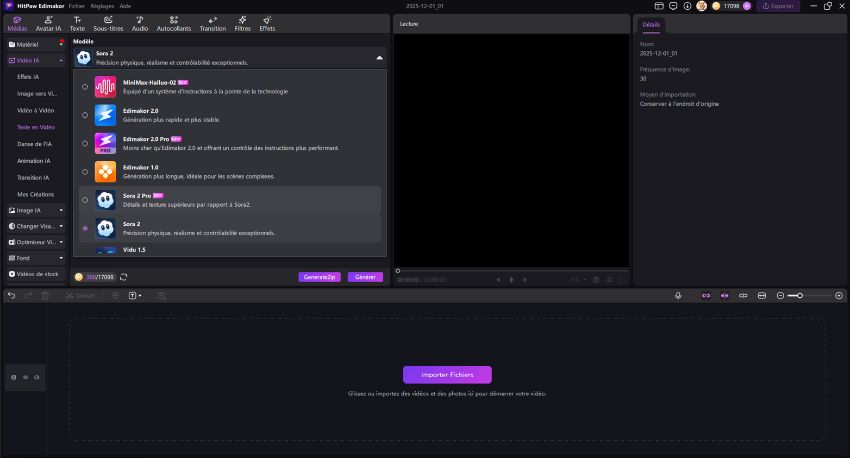Screen dimensions: 850x458
Task: Click the purple gem icon beside 17098
Action: (x=746, y=6)
